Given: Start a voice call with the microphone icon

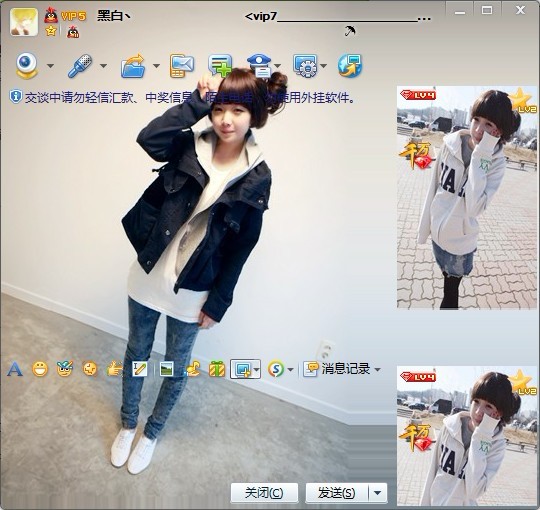Looking at the screenshot, I should (80, 65).
